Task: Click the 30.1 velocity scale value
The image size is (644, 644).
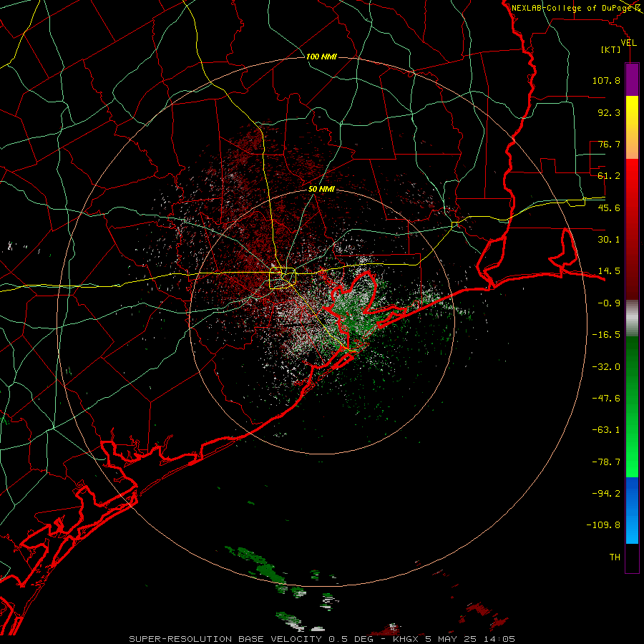Action: 609,240
